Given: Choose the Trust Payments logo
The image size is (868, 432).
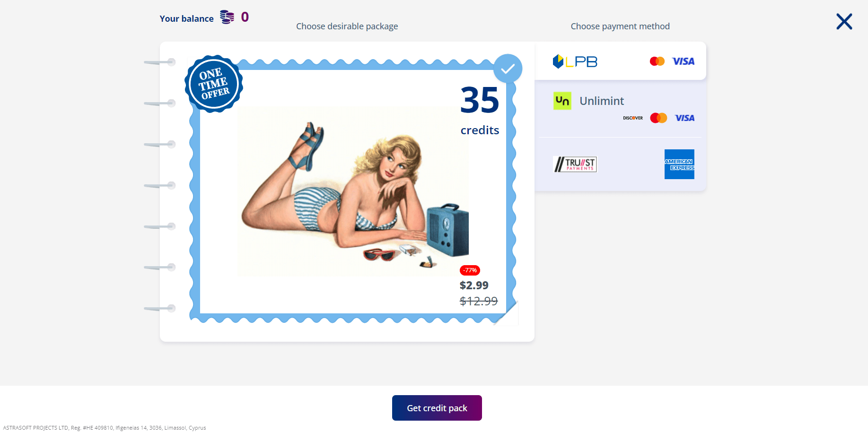Looking at the screenshot, I should 575,164.
